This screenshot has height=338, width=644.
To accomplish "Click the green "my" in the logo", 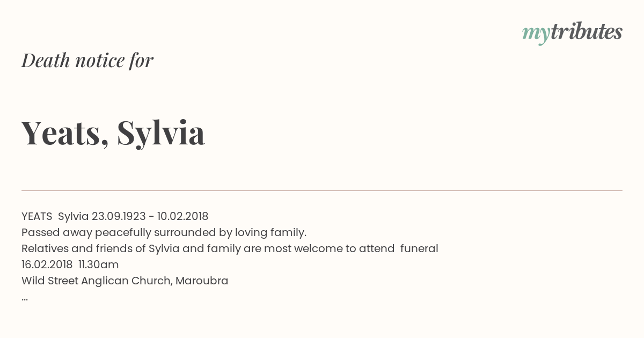I will coord(536,34).
